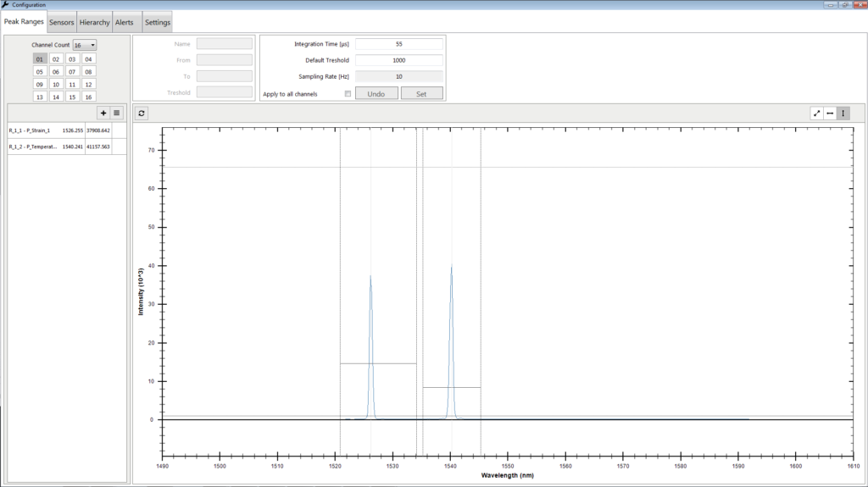Click the vertical axis scale icon

tap(843, 113)
